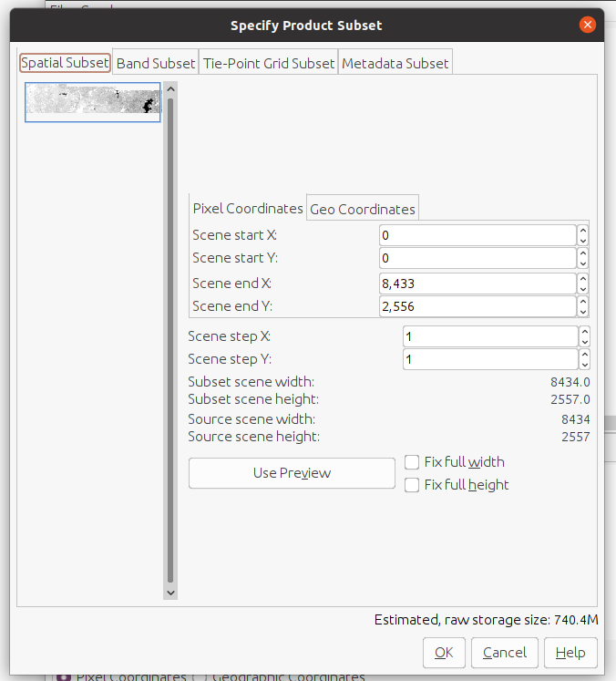This screenshot has width=616, height=681.
Task: Switch to the Geo Coordinates tab
Action: coord(363,209)
